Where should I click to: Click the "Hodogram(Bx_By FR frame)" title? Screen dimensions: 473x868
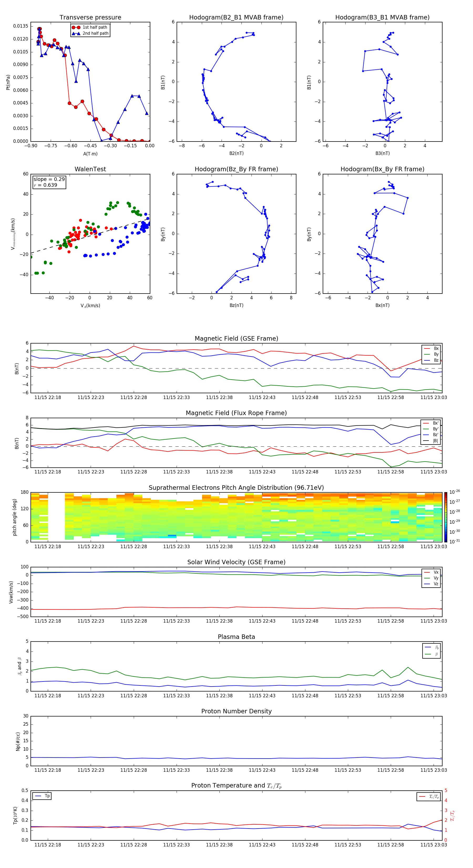coord(382,169)
